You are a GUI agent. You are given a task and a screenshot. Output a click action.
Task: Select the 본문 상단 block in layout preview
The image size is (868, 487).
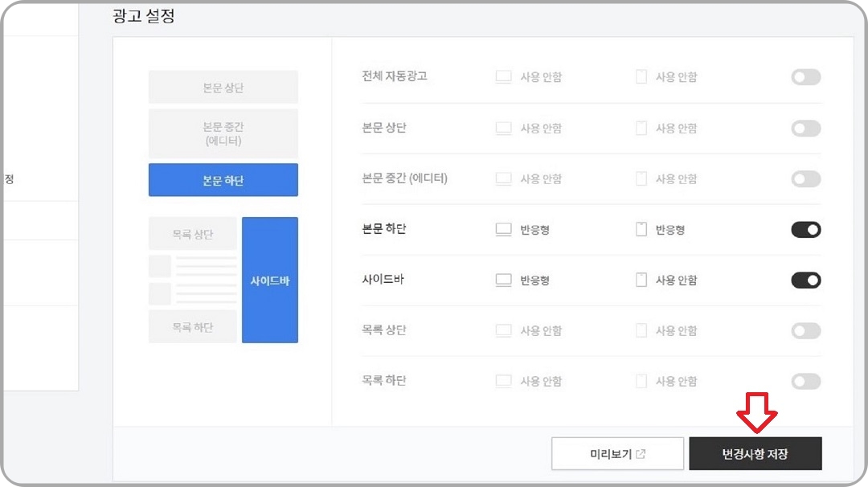[x=223, y=87]
